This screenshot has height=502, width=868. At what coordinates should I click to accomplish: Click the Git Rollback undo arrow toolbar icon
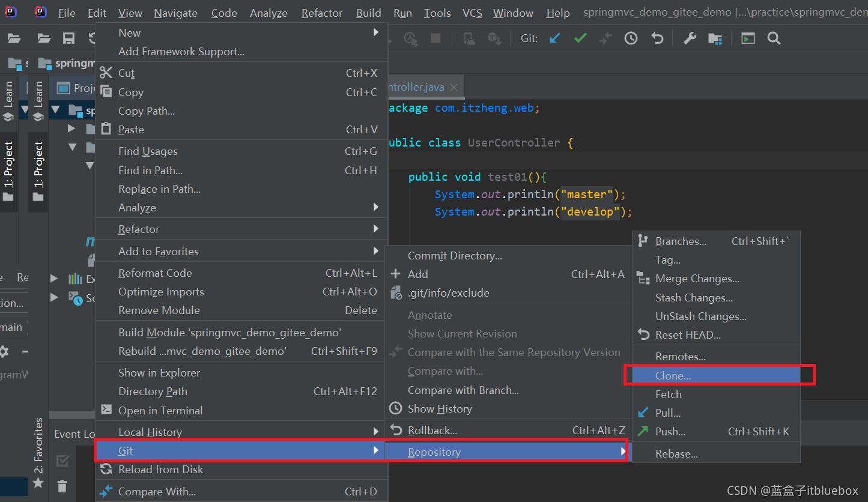[x=657, y=38]
